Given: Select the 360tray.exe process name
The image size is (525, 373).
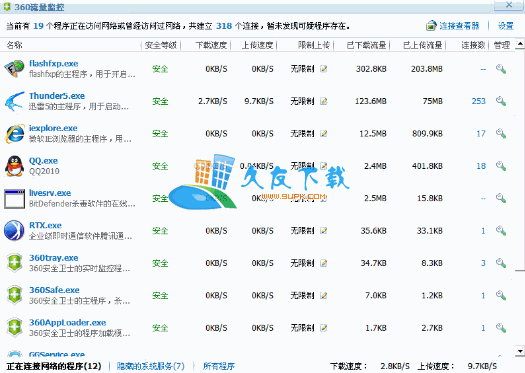Looking at the screenshot, I should pos(54,258).
